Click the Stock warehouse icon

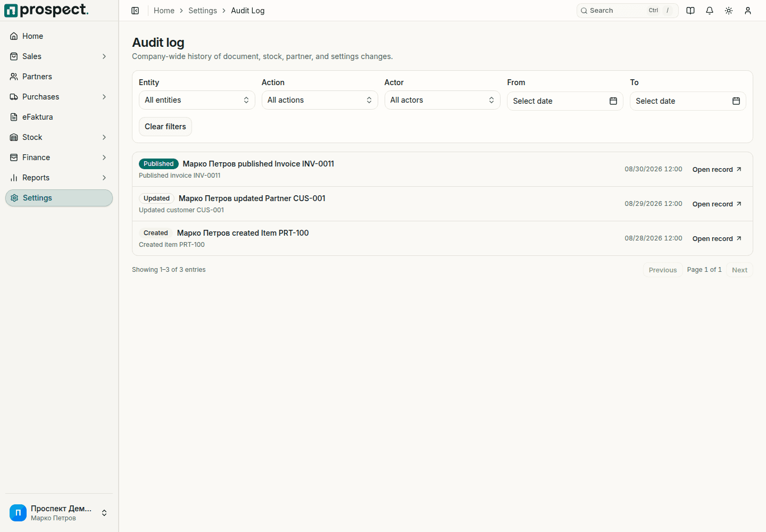click(x=14, y=137)
